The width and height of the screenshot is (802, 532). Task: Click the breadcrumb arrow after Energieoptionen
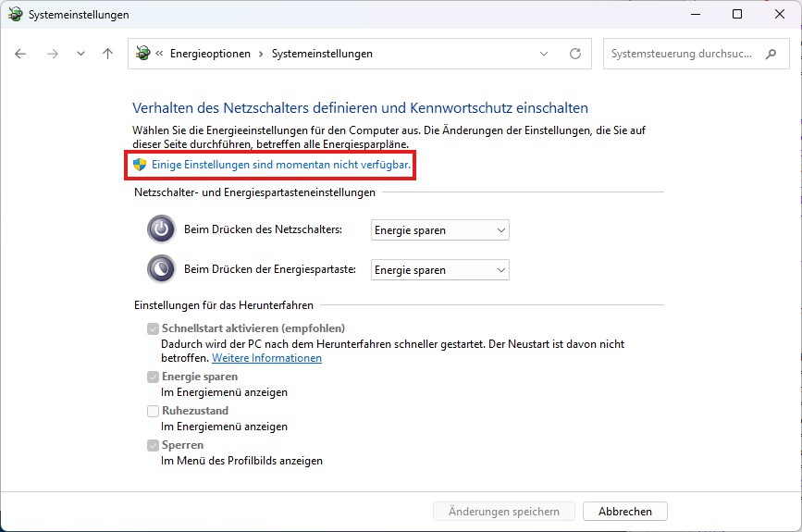261,55
